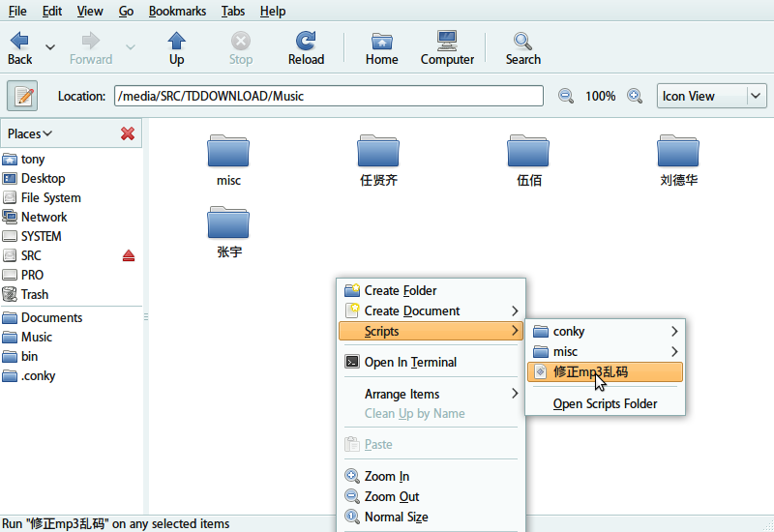Screen dimensions: 774x532
Task: Select tony home in Places
Action: 71,159
